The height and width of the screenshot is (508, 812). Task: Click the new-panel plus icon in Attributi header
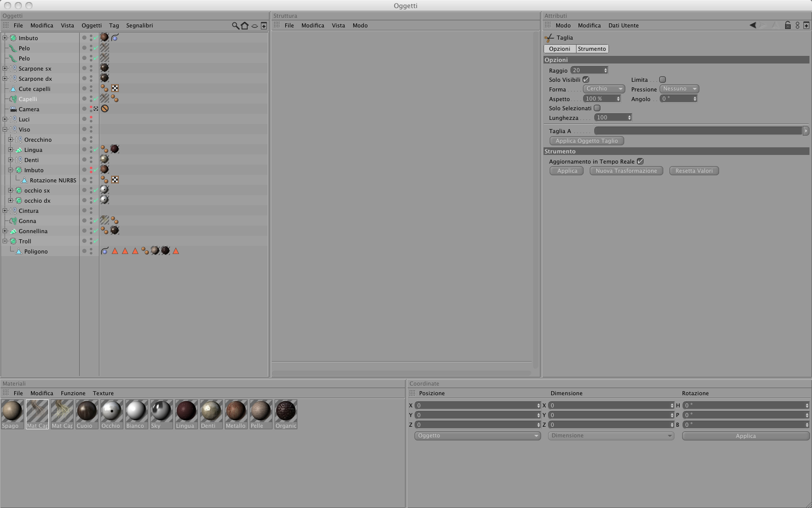[x=806, y=25]
